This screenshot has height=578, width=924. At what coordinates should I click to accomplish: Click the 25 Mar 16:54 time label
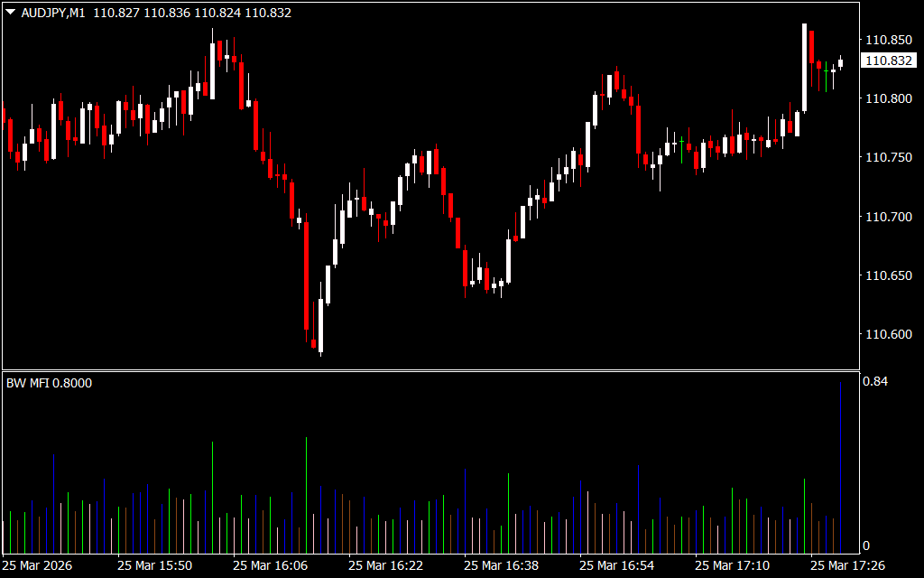tap(616, 565)
